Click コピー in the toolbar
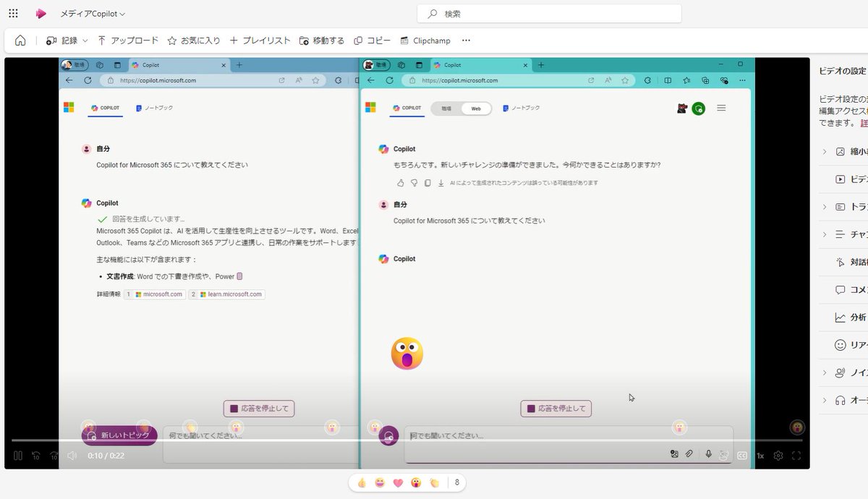Image resolution: width=868 pixels, height=499 pixels. [373, 40]
